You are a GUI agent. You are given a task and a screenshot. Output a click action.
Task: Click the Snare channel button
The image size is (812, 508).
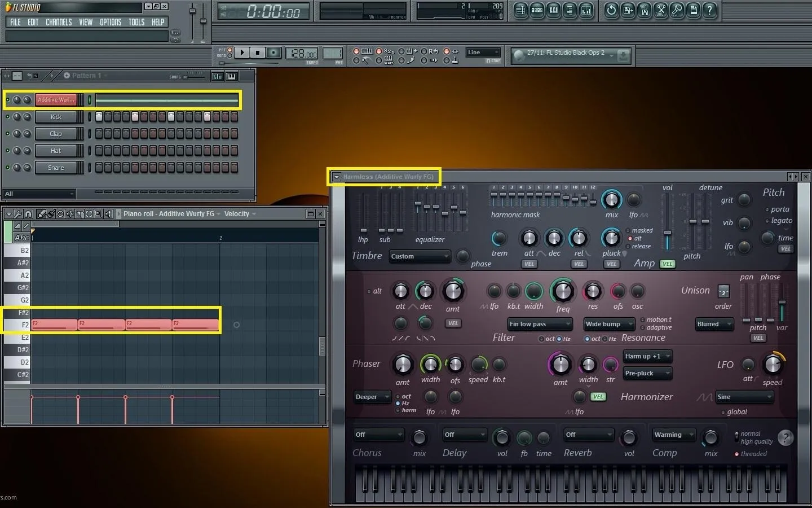click(x=56, y=168)
